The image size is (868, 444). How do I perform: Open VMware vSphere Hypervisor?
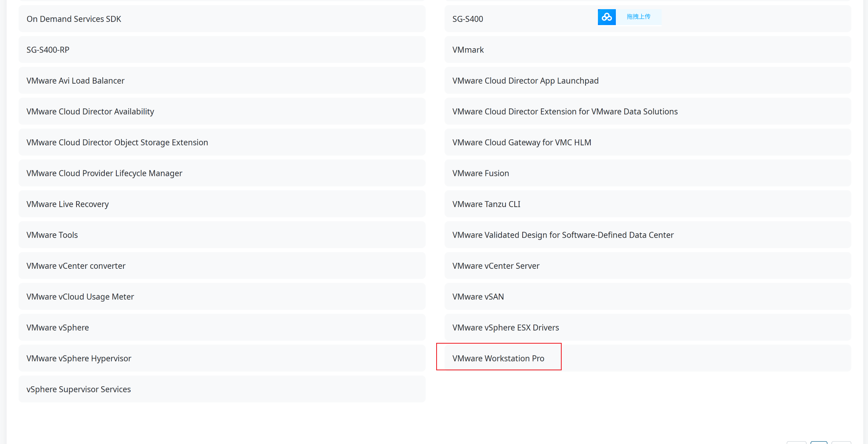tap(78, 358)
